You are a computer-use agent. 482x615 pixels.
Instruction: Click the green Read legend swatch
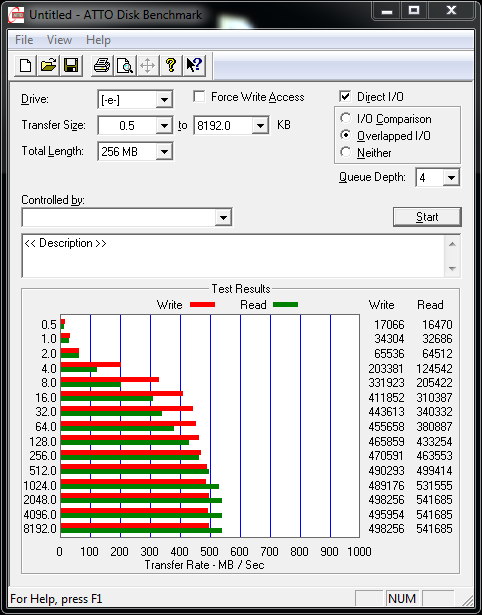tap(286, 305)
